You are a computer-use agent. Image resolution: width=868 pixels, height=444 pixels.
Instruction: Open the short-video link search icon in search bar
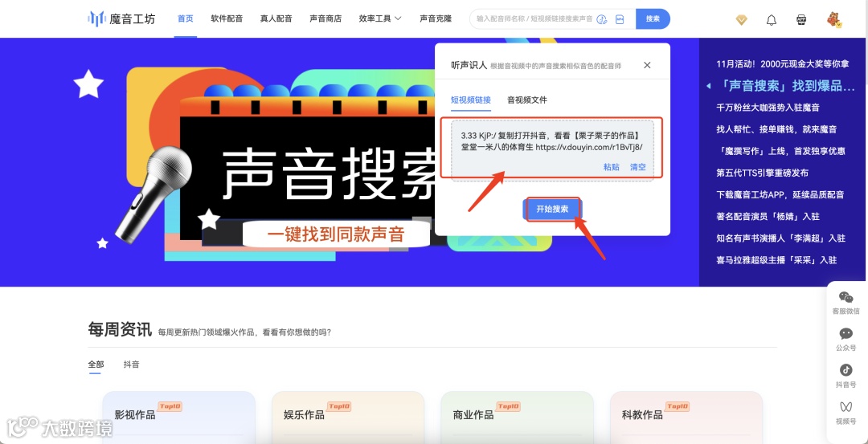click(602, 18)
